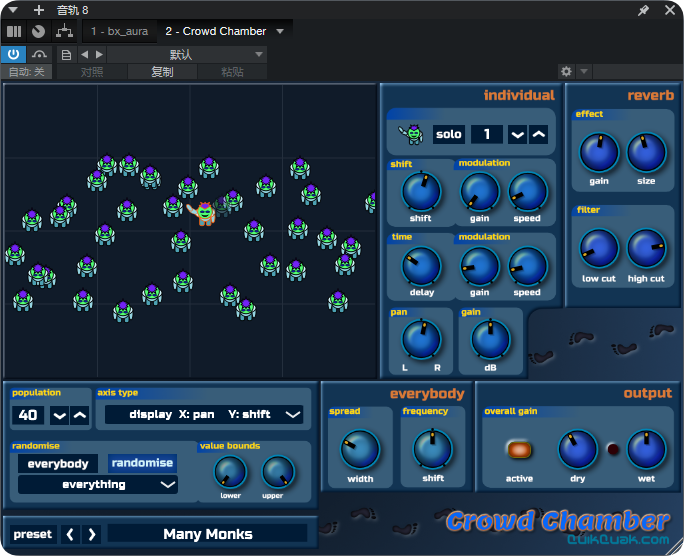Open the QuikQuak.com link
The height and width of the screenshot is (556, 684).
618,540
